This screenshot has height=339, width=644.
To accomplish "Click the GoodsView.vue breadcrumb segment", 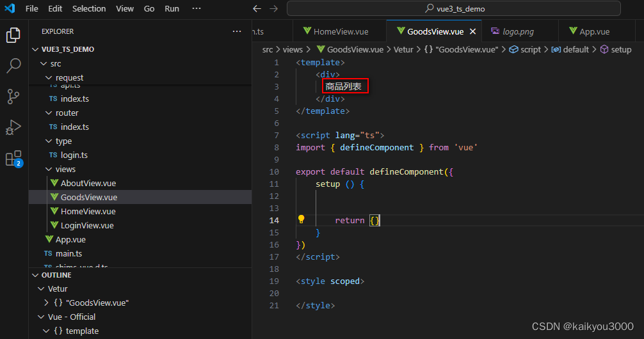I will (350, 50).
